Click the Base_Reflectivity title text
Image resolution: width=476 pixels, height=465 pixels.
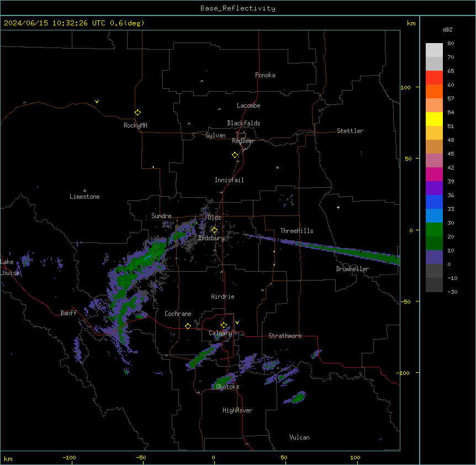coord(238,8)
